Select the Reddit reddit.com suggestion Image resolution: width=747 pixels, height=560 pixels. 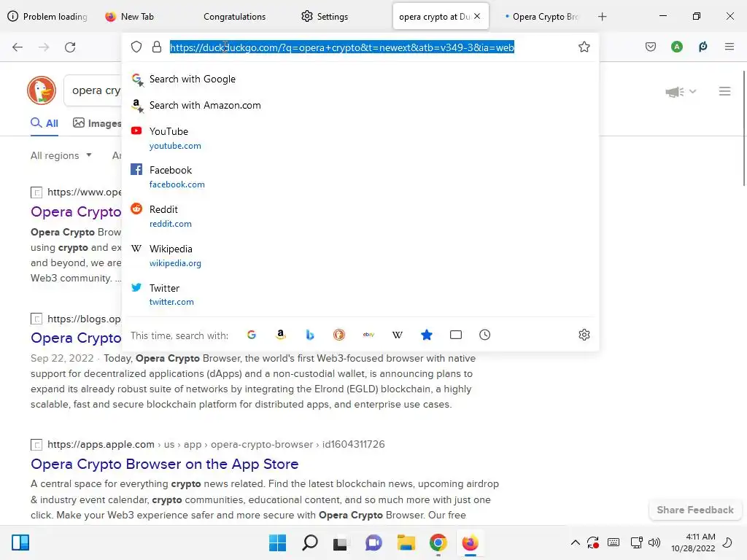(360, 216)
